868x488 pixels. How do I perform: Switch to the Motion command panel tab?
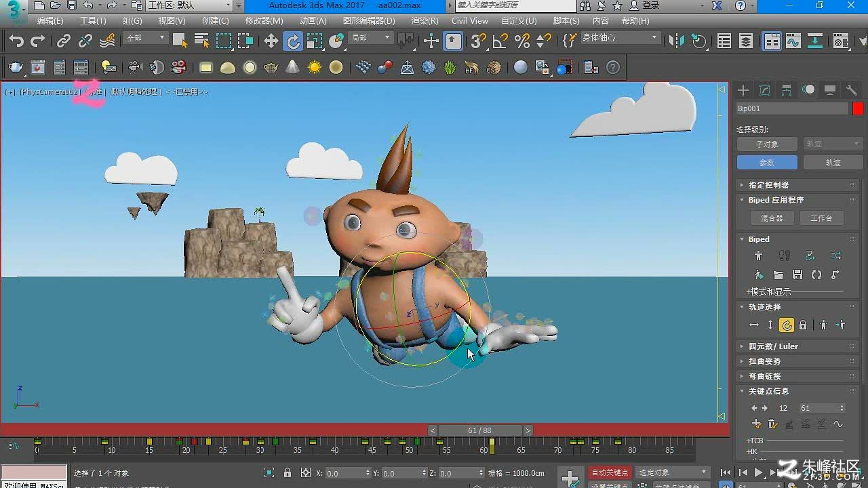click(808, 90)
